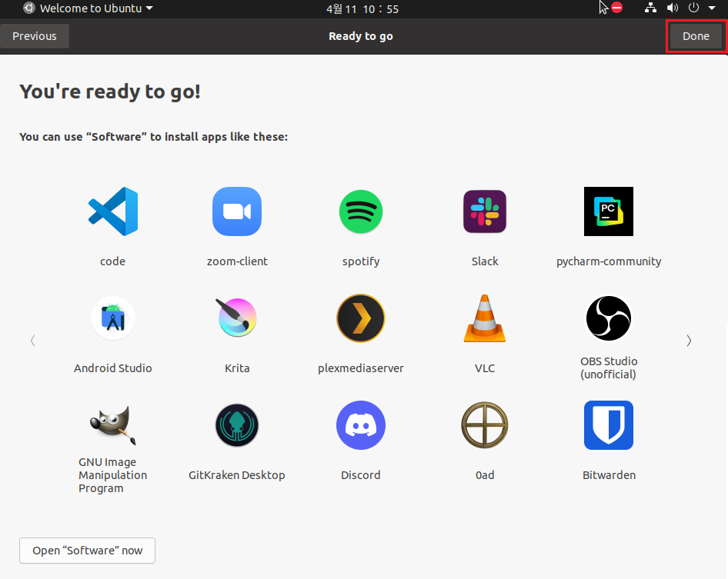
Task: Click the "Bitwarden" label text
Action: coord(609,475)
